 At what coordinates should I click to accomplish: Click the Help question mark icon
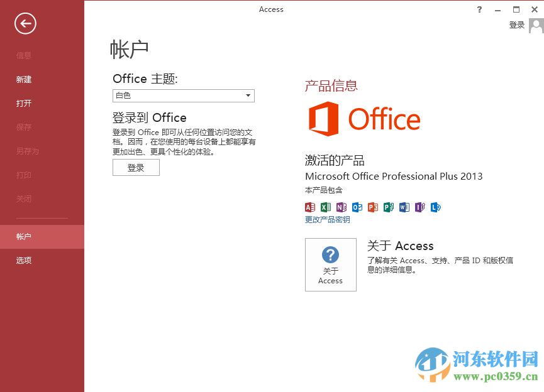pos(479,9)
